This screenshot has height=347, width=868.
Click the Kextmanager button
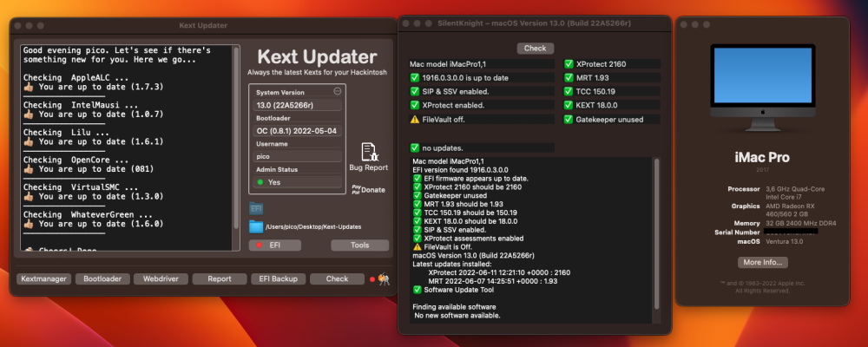(43, 279)
